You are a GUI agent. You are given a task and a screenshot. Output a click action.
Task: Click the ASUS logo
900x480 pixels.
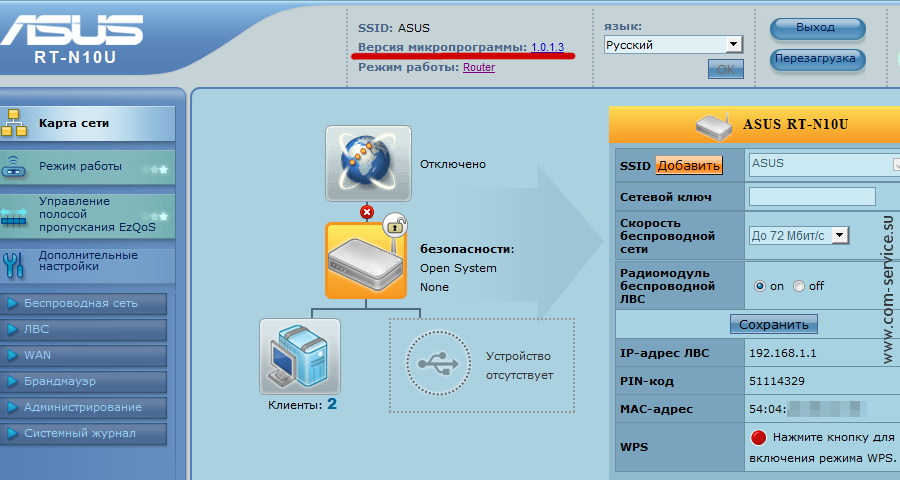[72, 30]
